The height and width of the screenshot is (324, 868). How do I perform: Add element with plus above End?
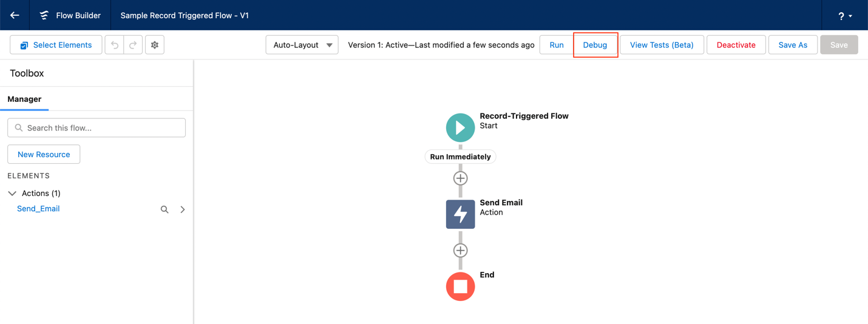(460, 251)
